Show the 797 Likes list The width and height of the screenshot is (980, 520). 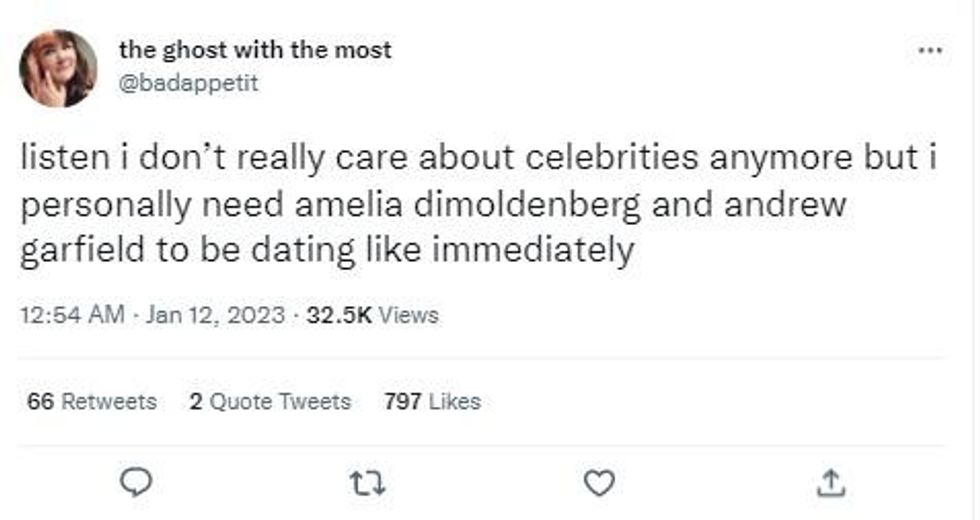point(432,401)
